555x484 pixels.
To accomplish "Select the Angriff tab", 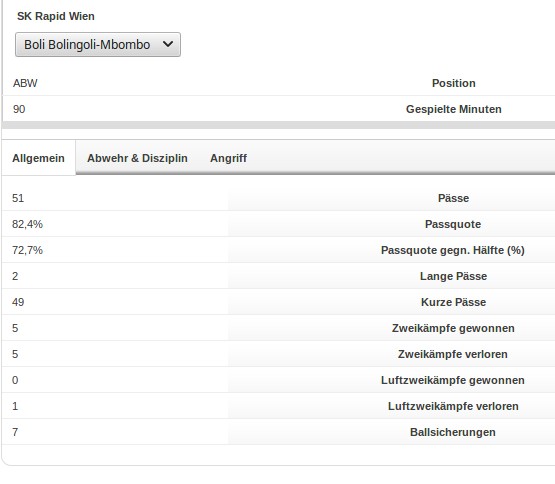I will pos(228,158).
